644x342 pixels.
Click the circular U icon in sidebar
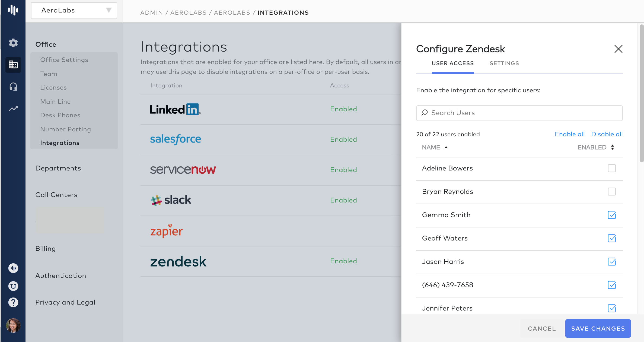pyautogui.click(x=13, y=286)
